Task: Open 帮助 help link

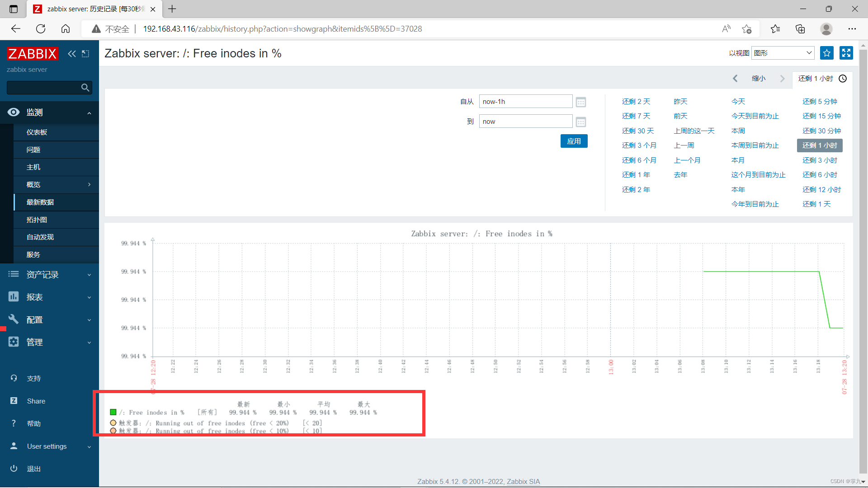Action: coord(33,424)
